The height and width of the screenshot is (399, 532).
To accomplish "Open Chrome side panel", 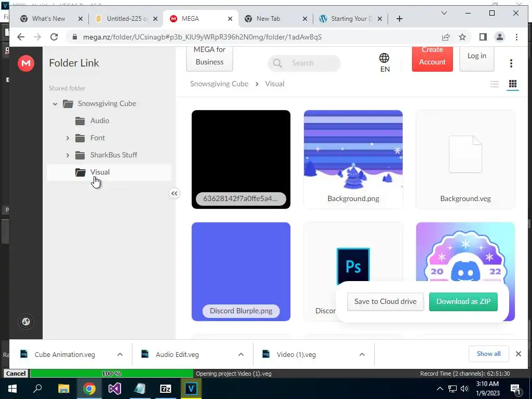I will 483,37.
